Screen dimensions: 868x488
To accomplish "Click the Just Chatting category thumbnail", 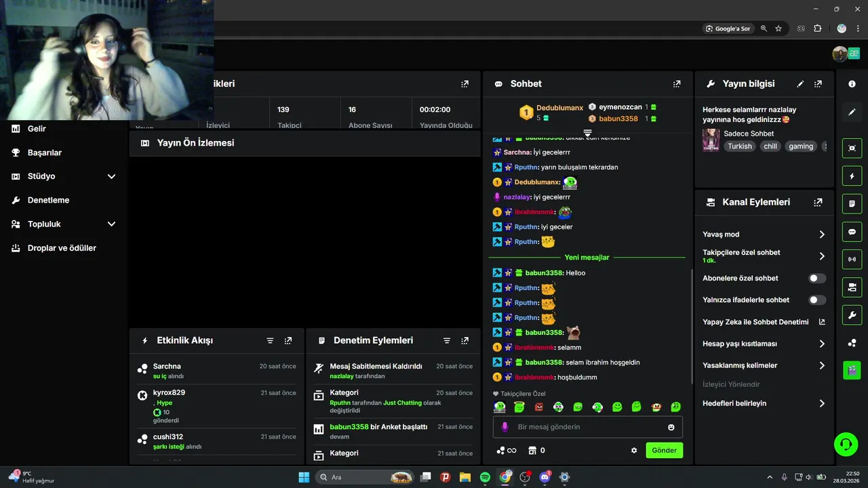I will pyautogui.click(x=711, y=140).
